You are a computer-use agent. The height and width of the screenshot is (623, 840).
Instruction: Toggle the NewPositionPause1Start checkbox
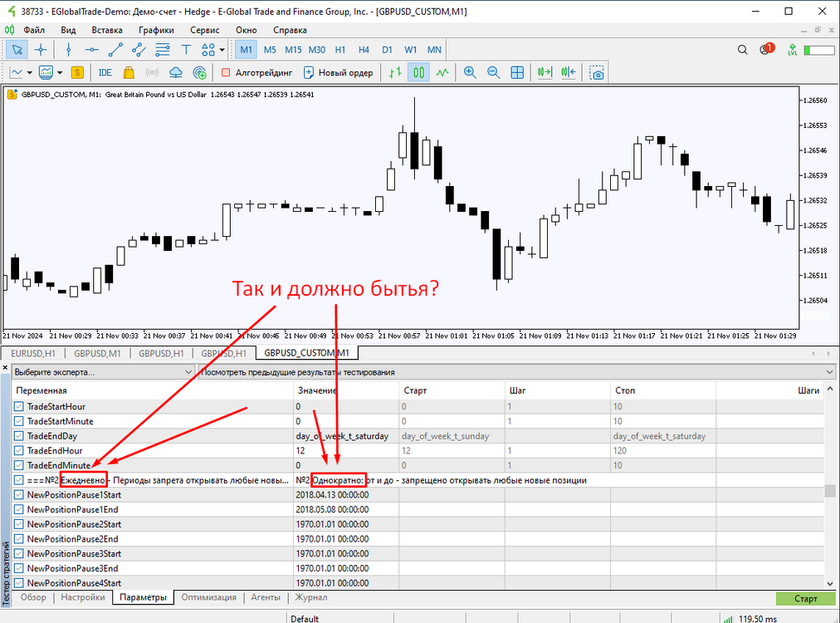tap(19, 495)
